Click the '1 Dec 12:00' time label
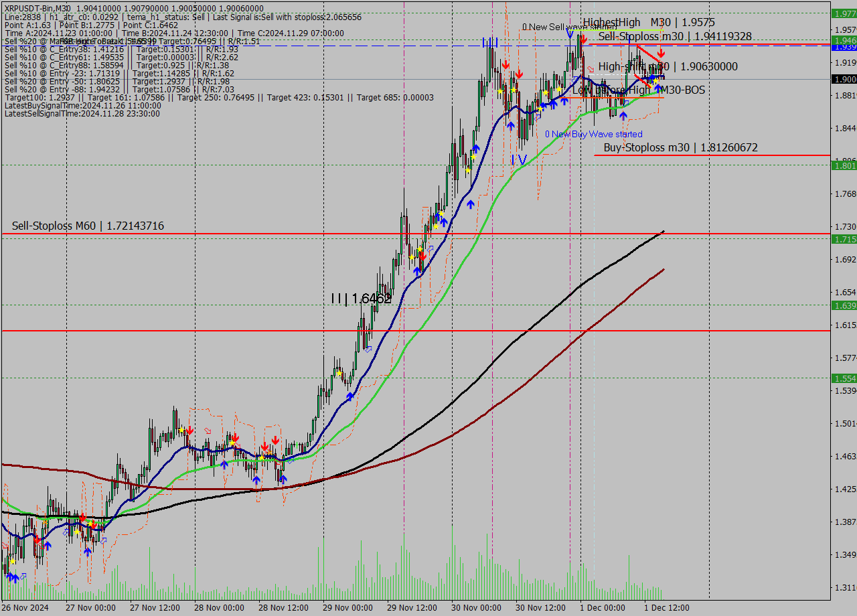The height and width of the screenshot is (616, 857). coord(667,608)
